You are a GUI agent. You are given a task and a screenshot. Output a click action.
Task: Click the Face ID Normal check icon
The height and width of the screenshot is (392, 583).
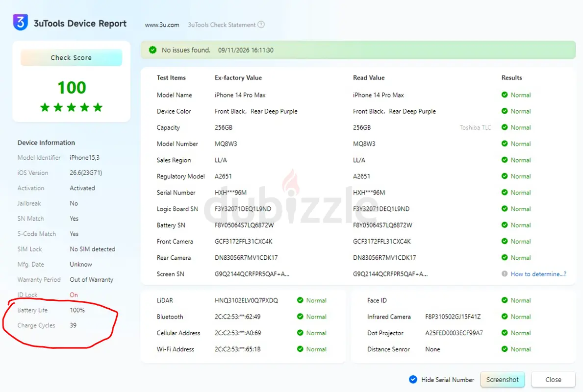[x=505, y=300]
